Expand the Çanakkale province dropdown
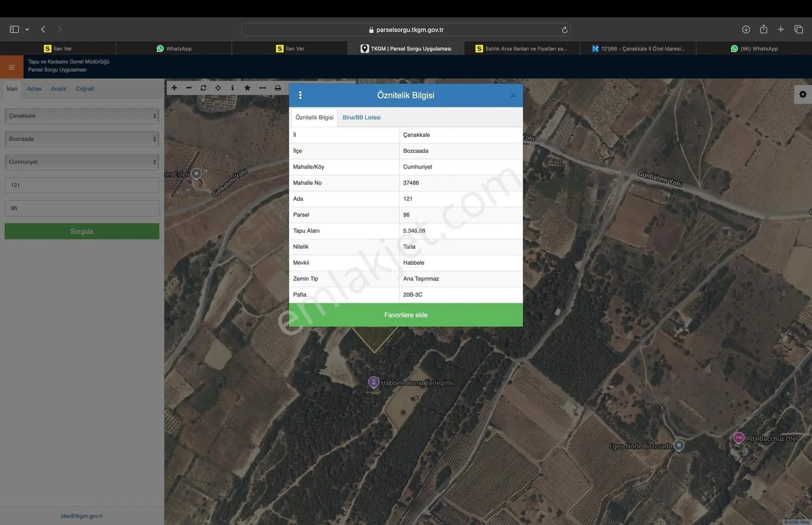Screen dimensions: 812x525 (82, 116)
